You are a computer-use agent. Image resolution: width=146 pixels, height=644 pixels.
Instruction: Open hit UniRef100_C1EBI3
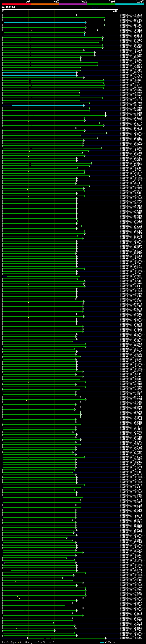131,35
